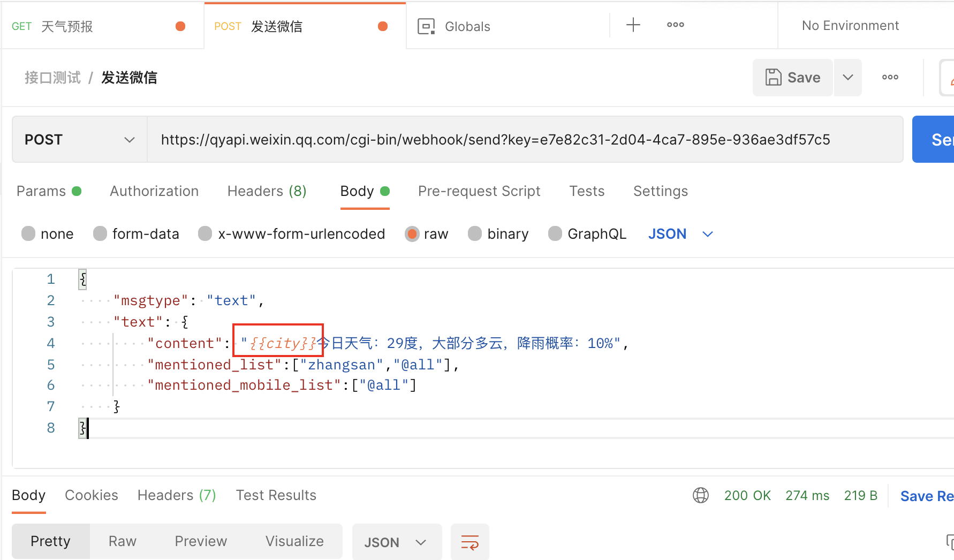Select the response Body tab
954x560 pixels.
(x=28, y=495)
